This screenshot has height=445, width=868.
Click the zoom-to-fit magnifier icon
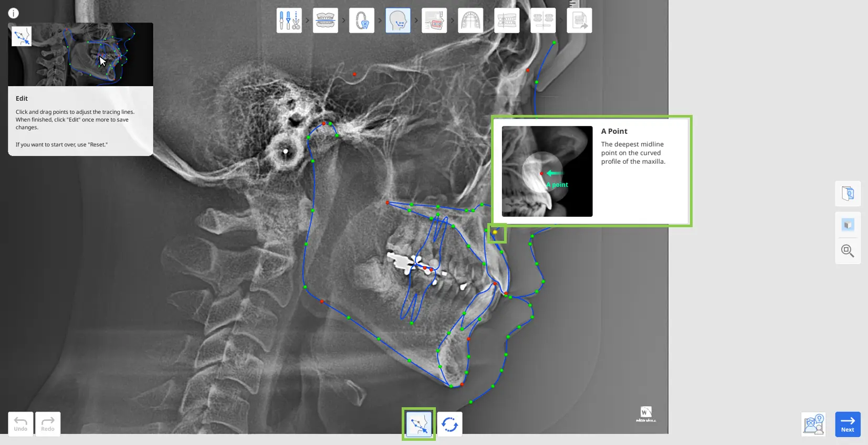point(848,251)
